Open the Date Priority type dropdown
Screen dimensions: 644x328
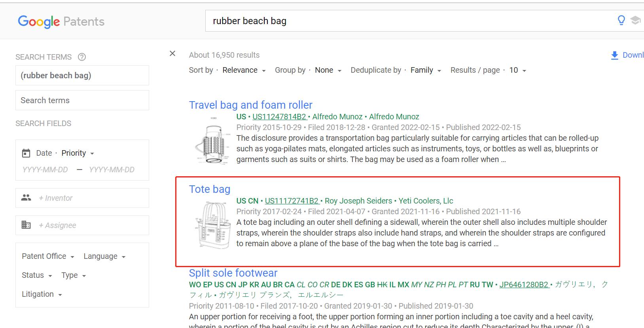click(78, 153)
